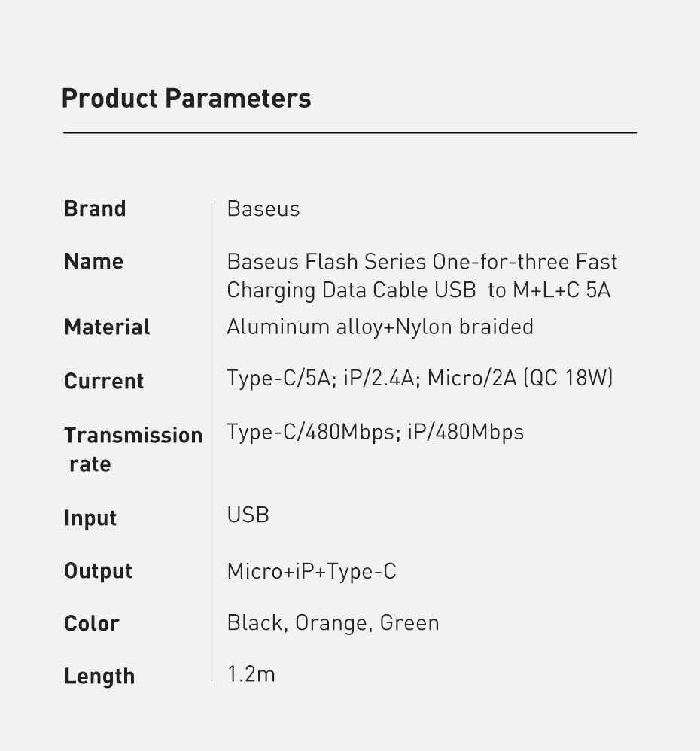
Task: Select the Micro+iP+Type-C output value
Action: click(x=312, y=571)
